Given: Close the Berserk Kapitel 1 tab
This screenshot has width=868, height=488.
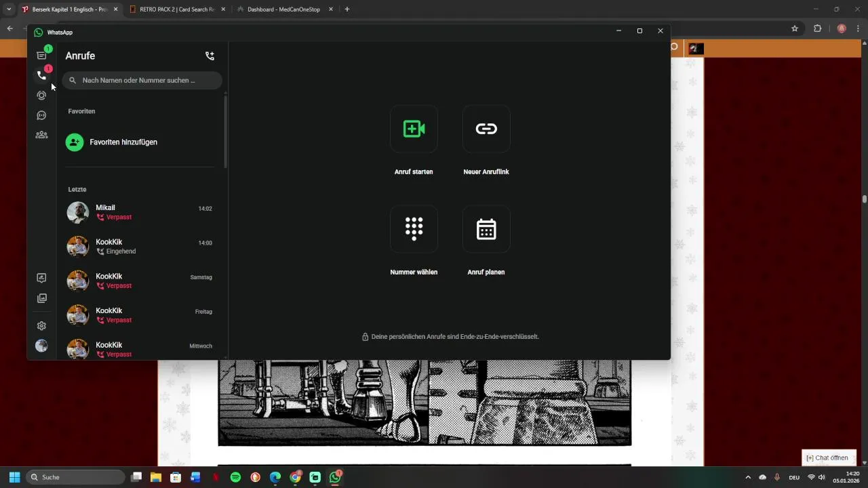Looking at the screenshot, I should pyautogui.click(x=116, y=9).
